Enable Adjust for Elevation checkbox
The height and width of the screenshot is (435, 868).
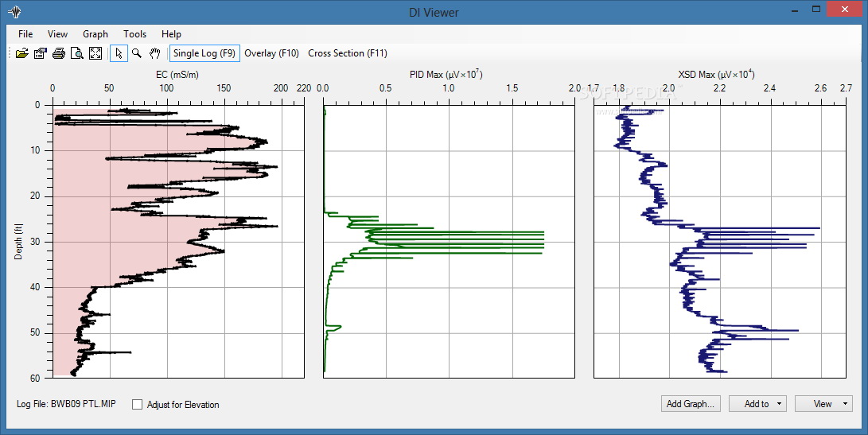(x=138, y=405)
